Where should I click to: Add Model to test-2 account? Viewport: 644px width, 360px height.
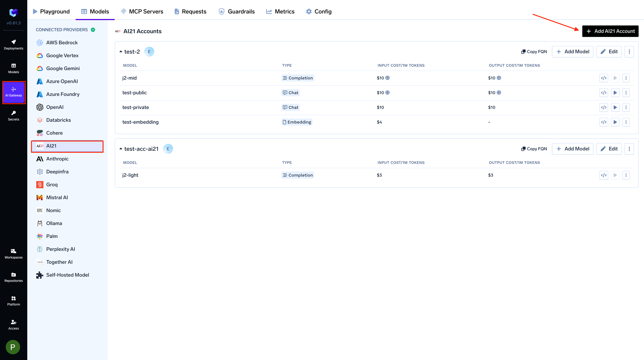(x=572, y=52)
